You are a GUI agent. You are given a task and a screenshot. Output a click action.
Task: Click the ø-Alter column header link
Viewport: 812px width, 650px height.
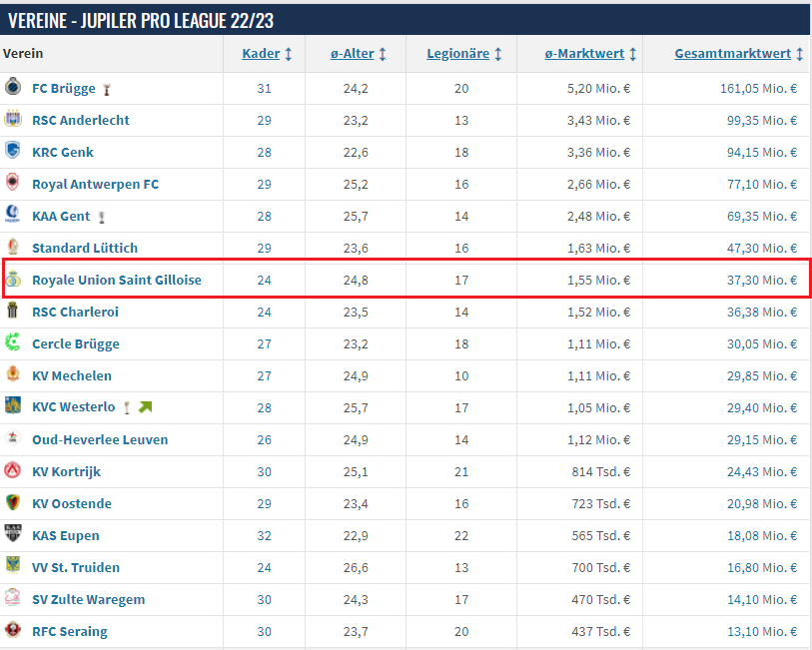[353, 54]
